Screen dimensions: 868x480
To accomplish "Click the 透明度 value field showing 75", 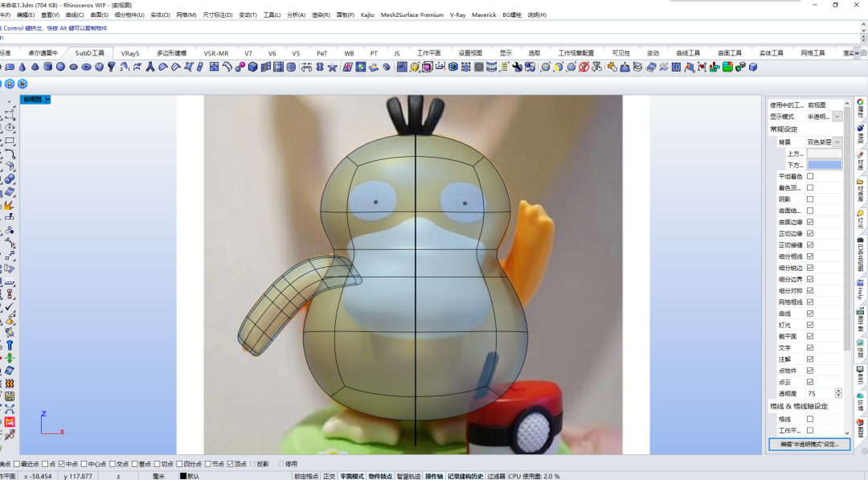I will click(x=821, y=393).
